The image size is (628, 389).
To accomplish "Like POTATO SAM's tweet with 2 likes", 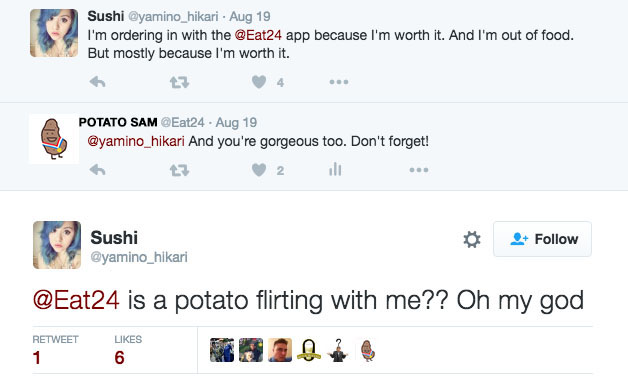I will [259, 170].
